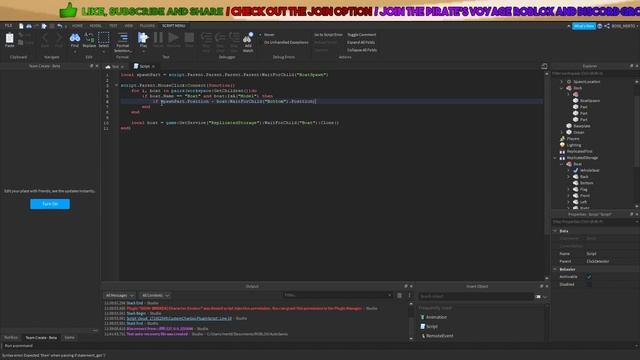Toggle the Insert Object view switch

pos(539,297)
